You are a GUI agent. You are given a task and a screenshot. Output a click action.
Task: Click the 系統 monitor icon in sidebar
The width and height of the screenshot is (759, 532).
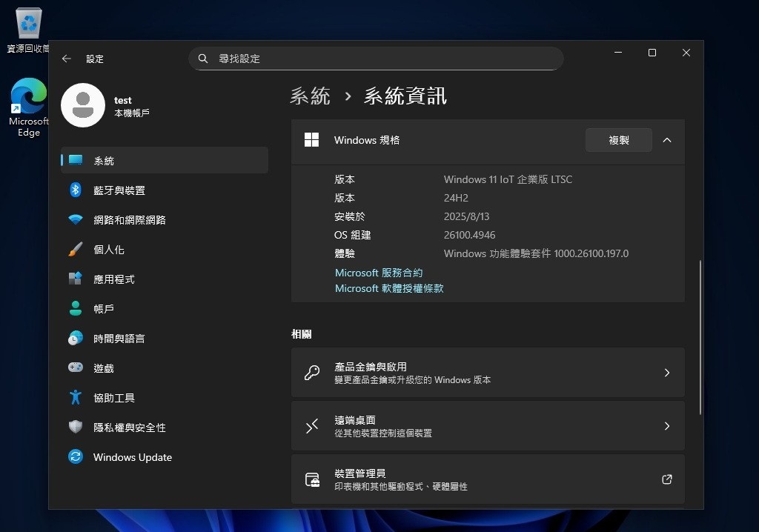click(x=76, y=160)
